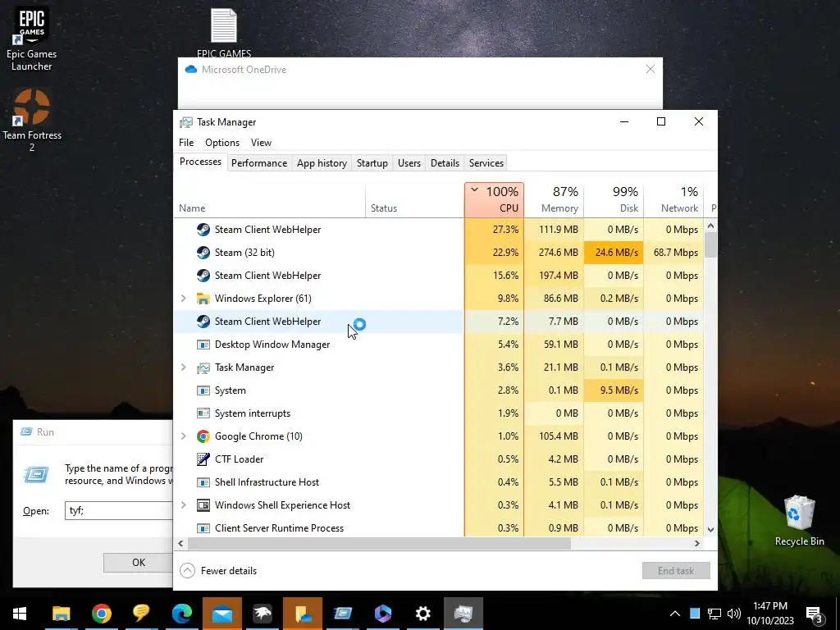The height and width of the screenshot is (630, 840).
Task: Expand the Google Chrome (10) process group
Action: click(x=184, y=436)
